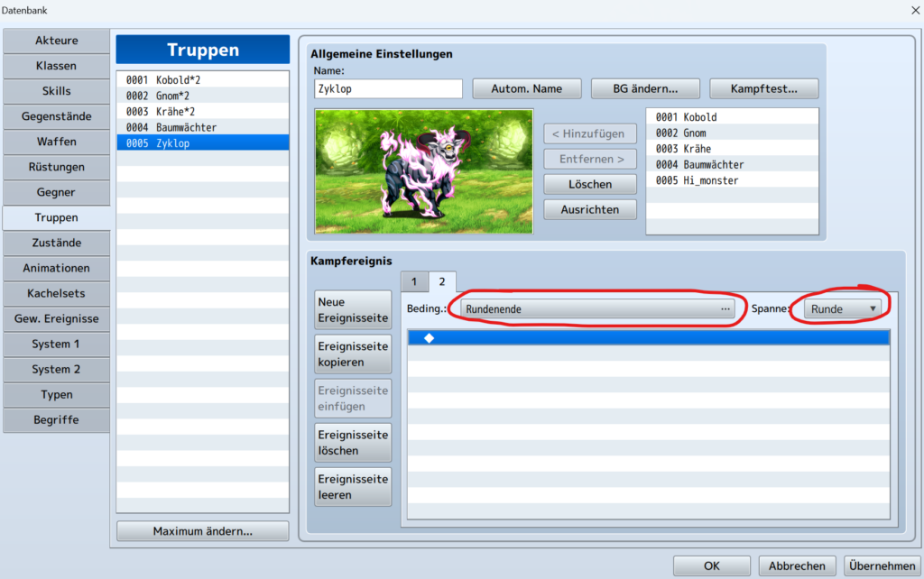Open the BG ändern dialog
924x579 pixels.
pos(644,87)
